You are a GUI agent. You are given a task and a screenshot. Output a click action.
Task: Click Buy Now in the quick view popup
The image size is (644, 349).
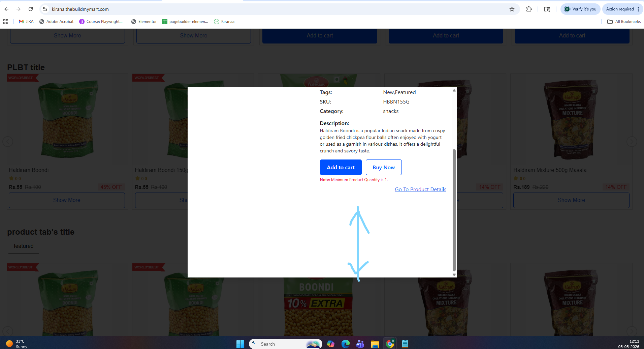pyautogui.click(x=384, y=167)
